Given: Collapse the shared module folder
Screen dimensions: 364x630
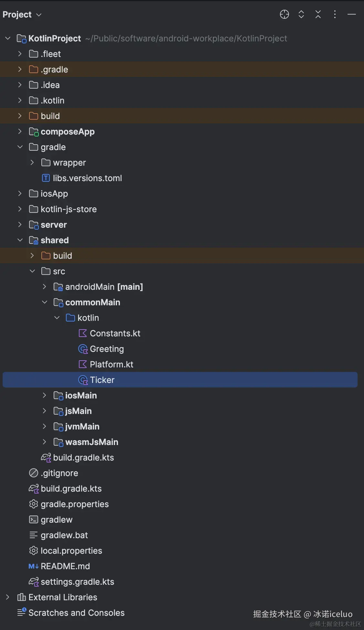Looking at the screenshot, I should [20, 240].
